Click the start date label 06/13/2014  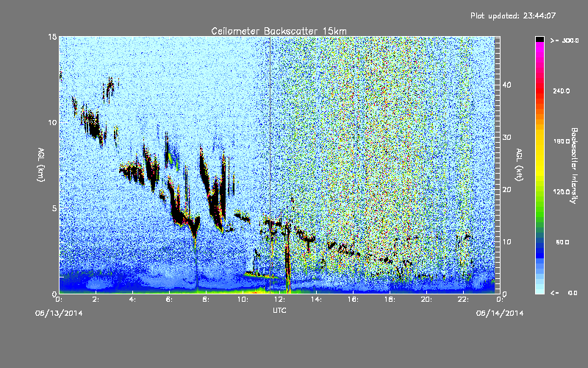(x=59, y=314)
